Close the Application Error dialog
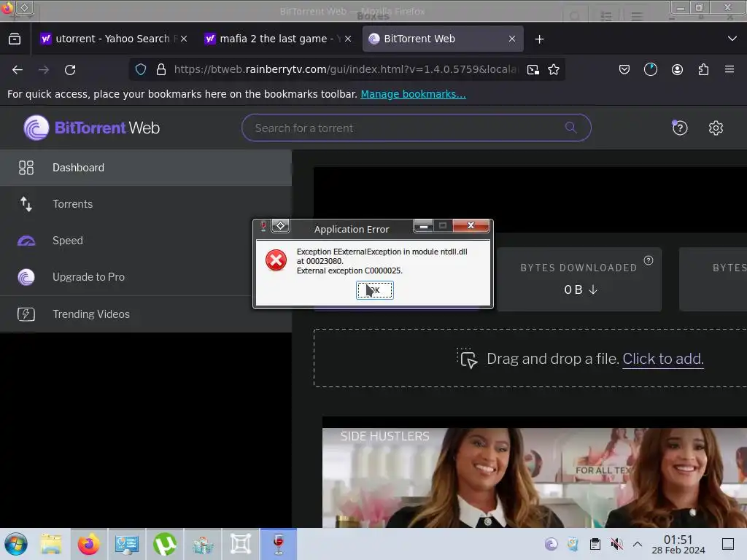This screenshot has width=747, height=560. pyautogui.click(x=471, y=225)
